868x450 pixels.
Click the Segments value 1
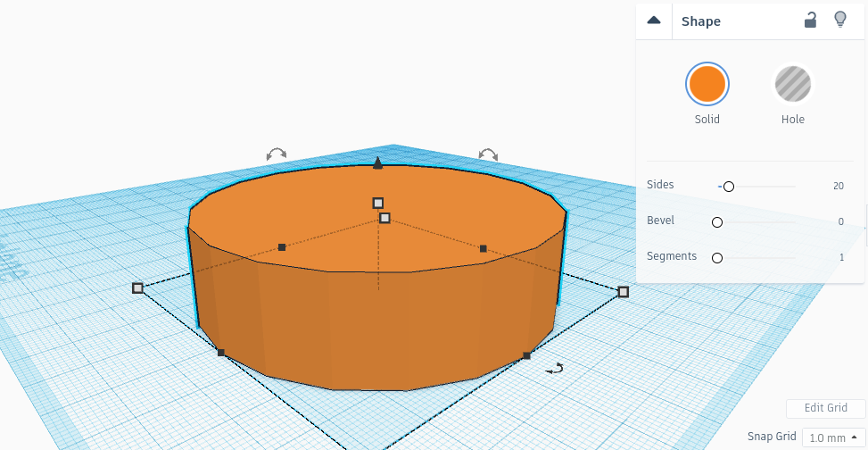841,257
